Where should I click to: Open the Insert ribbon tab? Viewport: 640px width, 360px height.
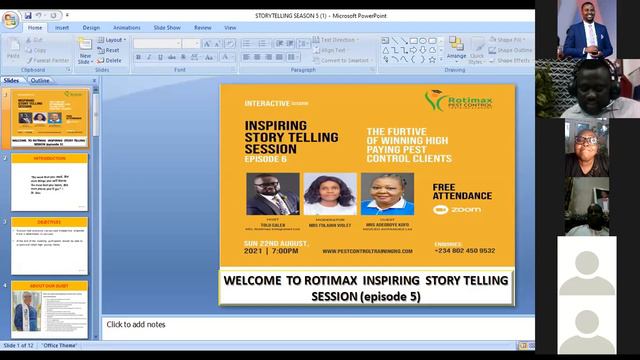[x=62, y=28]
